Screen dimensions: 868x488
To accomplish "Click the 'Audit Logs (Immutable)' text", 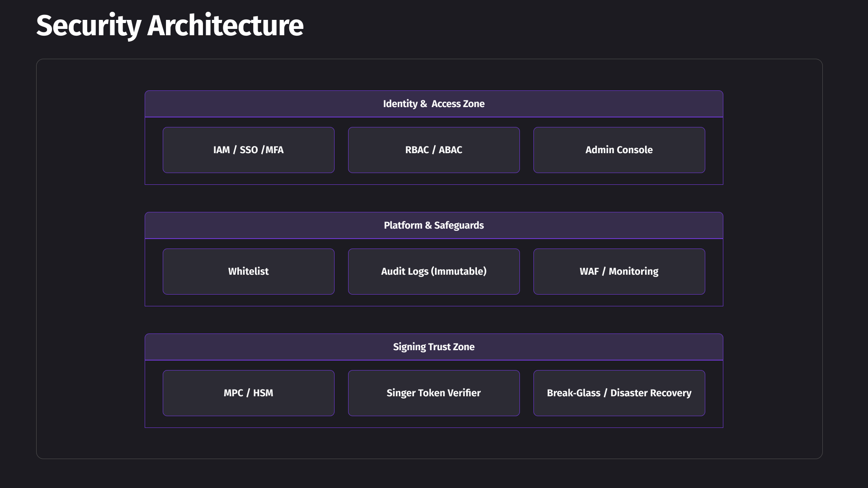I will (x=434, y=272).
